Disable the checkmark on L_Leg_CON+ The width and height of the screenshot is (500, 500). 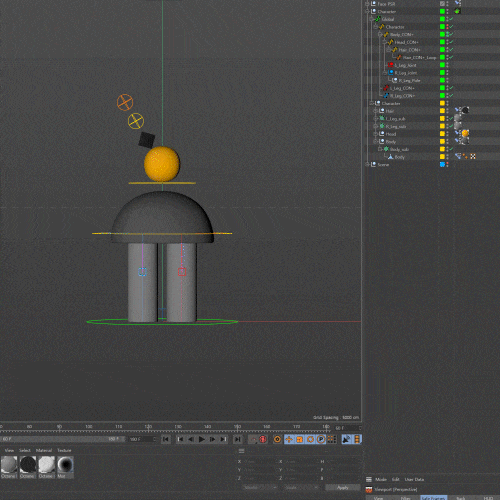(451, 88)
